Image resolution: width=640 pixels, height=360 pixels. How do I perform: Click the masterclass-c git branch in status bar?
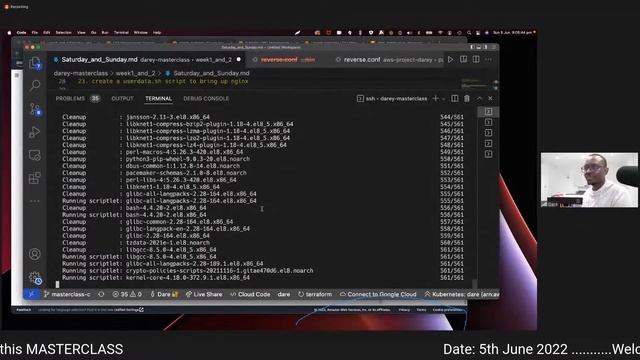[67, 294]
